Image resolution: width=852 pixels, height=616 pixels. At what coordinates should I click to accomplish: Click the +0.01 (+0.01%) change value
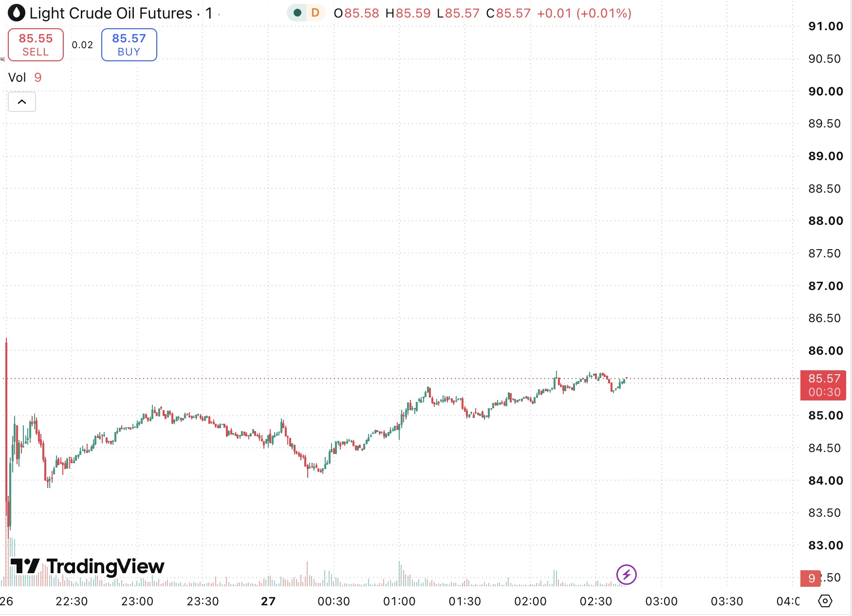[x=584, y=13]
